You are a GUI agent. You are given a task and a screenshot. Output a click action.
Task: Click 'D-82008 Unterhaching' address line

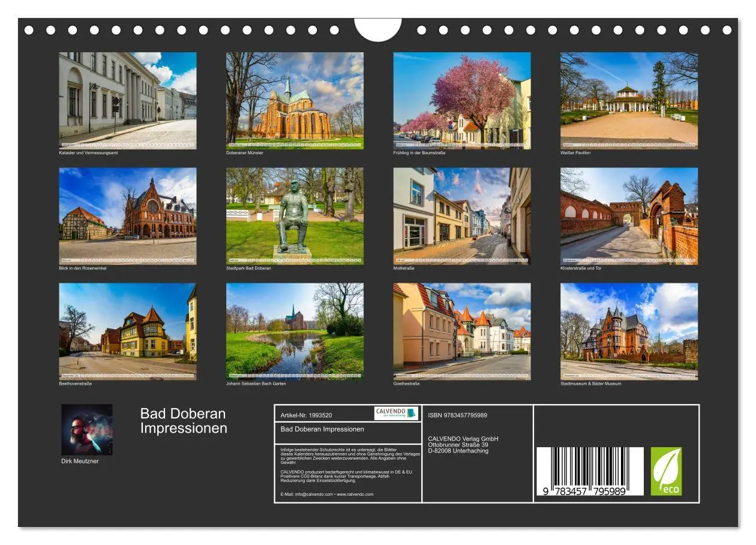coord(458,451)
